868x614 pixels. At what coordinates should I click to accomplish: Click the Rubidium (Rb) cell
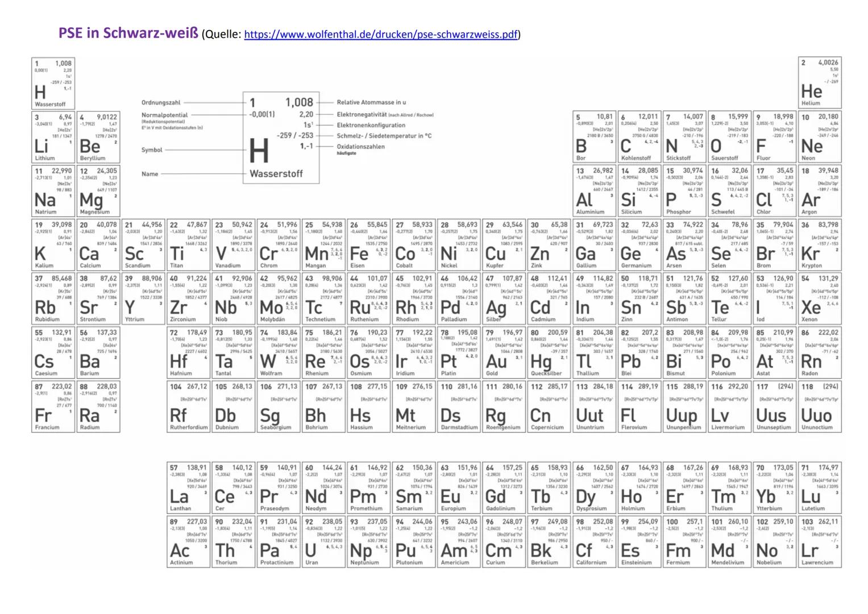(53, 299)
